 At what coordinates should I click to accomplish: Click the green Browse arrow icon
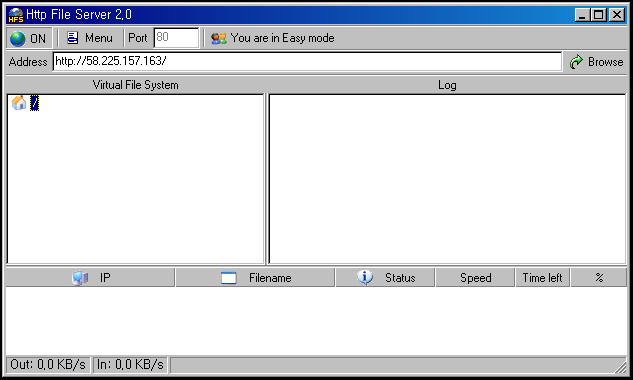point(576,62)
